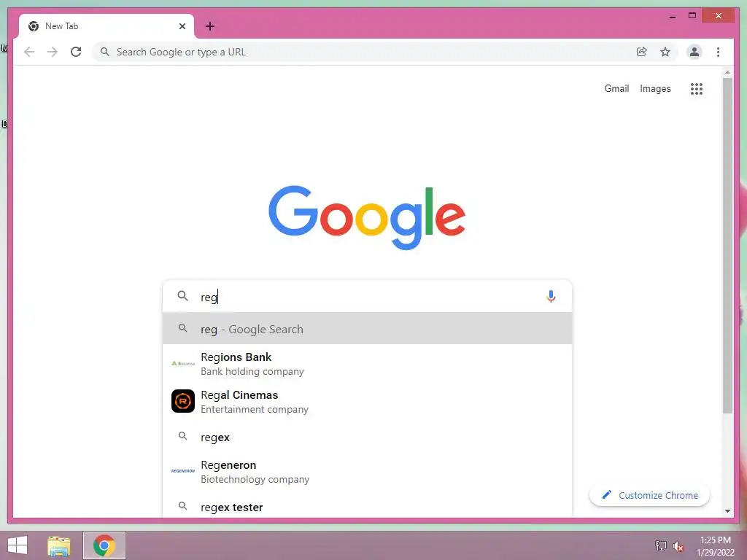Start voice search with microphone

551,297
